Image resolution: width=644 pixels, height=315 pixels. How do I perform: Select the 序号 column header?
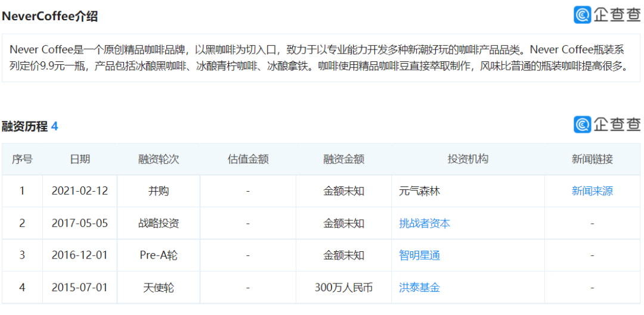pos(22,159)
